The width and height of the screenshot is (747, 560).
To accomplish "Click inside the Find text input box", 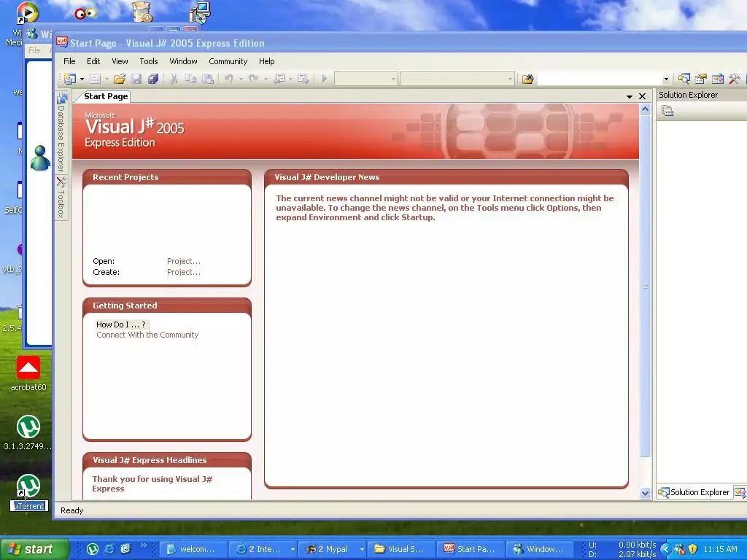I will pos(600,79).
